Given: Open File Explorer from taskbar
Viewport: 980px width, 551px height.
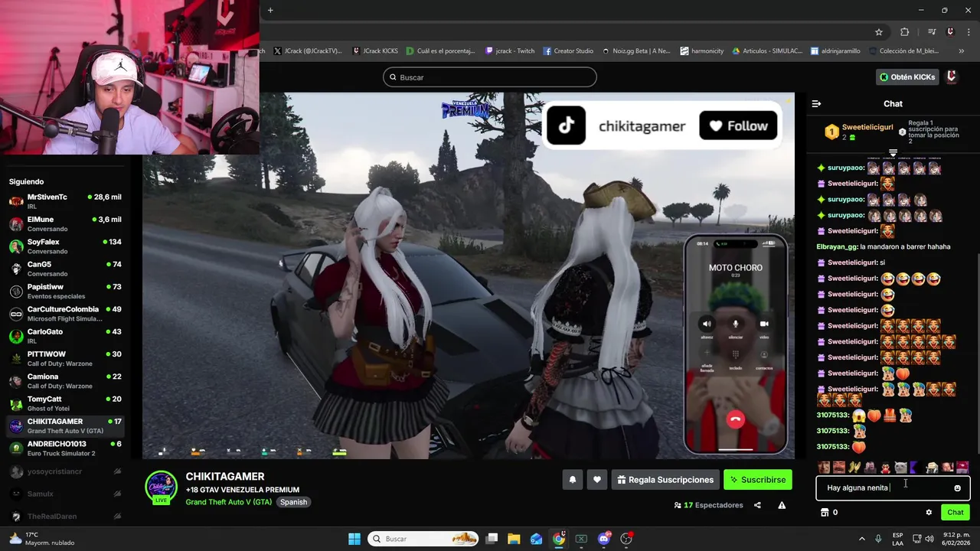Looking at the screenshot, I should (514, 539).
